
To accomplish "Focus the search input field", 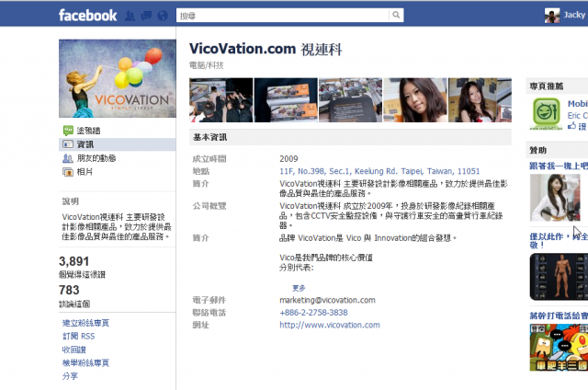I will (283, 15).
